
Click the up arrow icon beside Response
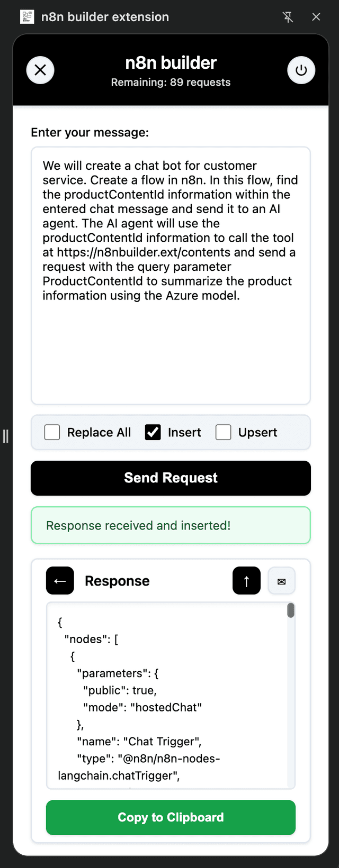(246, 580)
